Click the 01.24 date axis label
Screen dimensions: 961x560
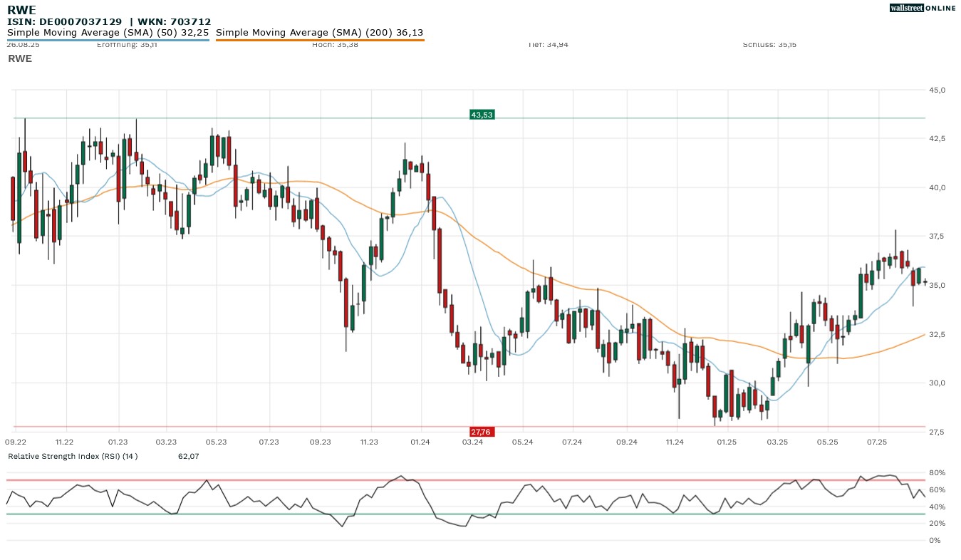coord(420,442)
